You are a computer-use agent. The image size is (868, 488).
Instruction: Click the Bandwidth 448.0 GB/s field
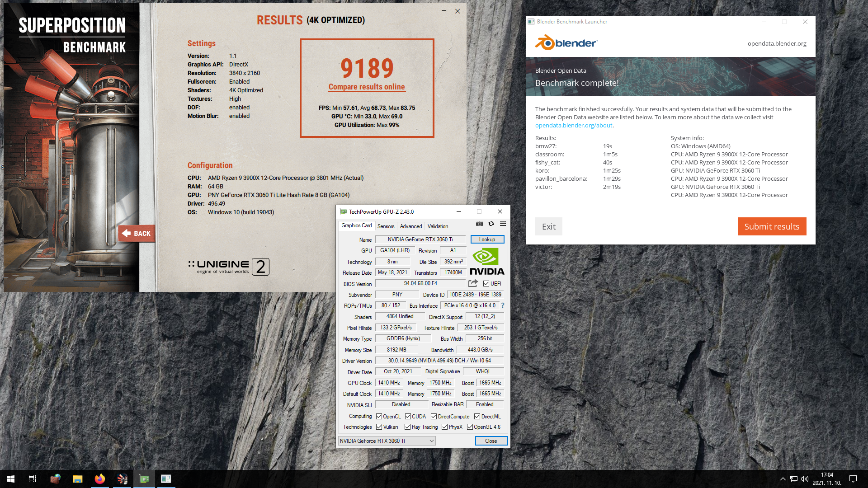coord(480,350)
